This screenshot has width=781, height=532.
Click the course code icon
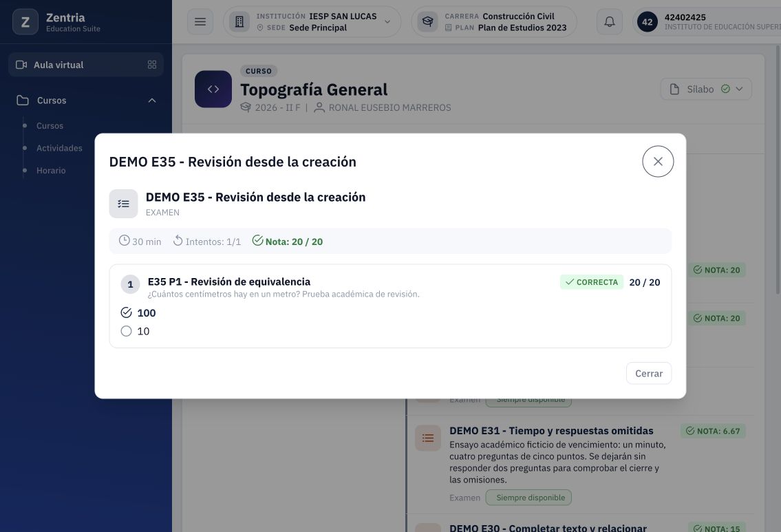pos(213,89)
